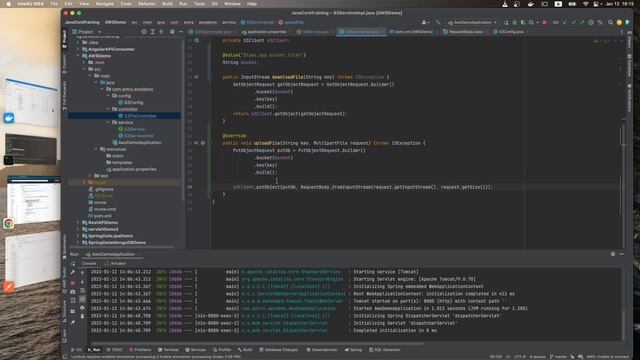This screenshot has width=640, height=360.
Task: Click the Actuator tab in Run panel
Action: [116, 263]
